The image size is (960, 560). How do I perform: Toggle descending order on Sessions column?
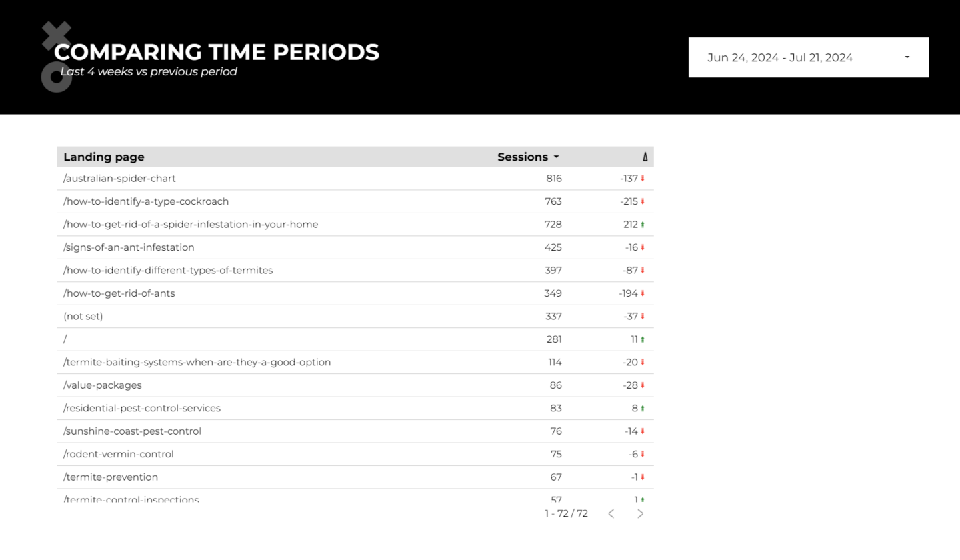pos(556,157)
